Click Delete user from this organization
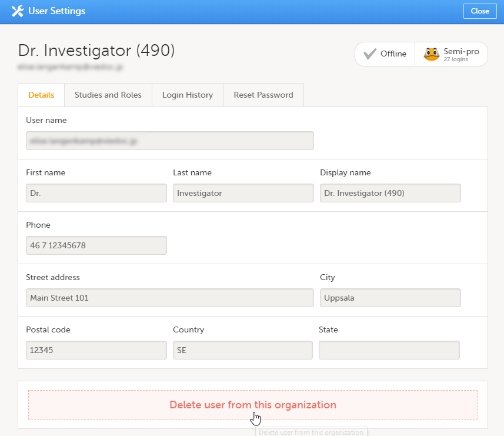504x436 pixels. click(253, 405)
